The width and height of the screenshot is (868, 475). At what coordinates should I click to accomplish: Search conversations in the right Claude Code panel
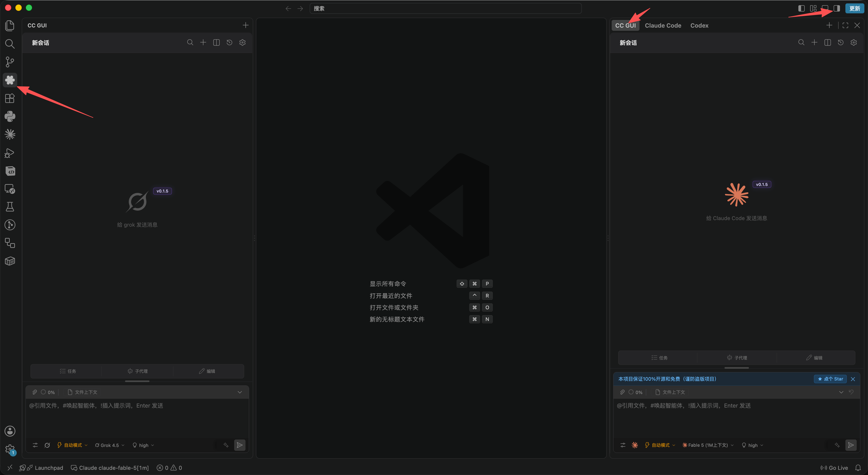(x=801, y=43)
